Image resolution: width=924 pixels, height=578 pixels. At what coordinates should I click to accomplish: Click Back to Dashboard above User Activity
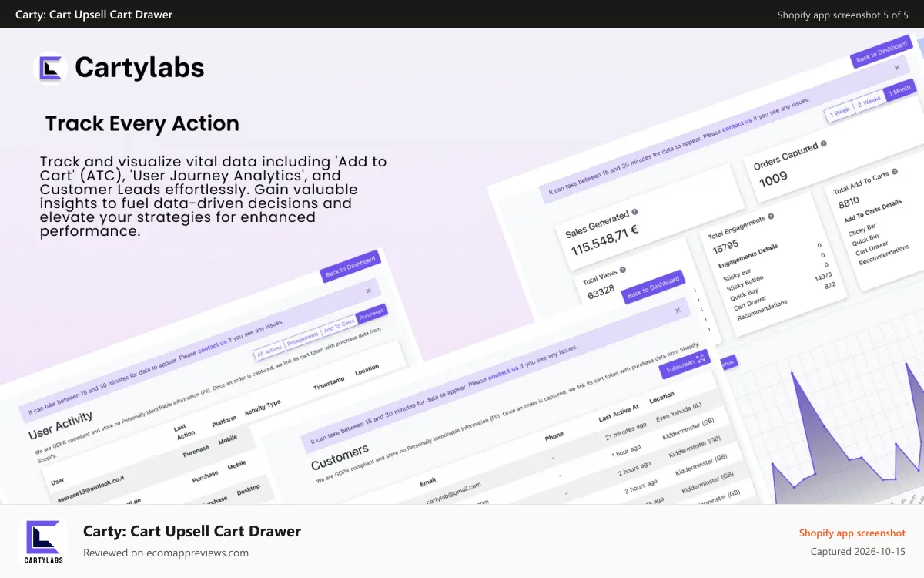350,267
